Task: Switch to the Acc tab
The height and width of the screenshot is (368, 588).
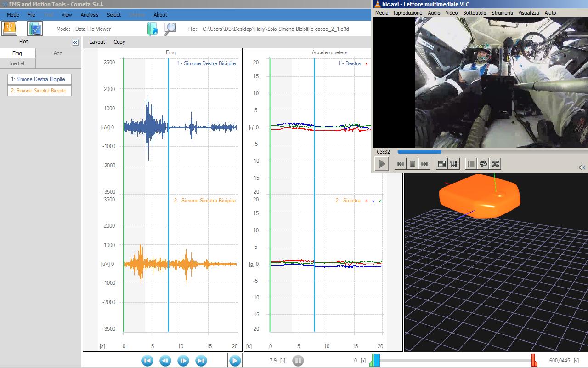Action: 58,53
